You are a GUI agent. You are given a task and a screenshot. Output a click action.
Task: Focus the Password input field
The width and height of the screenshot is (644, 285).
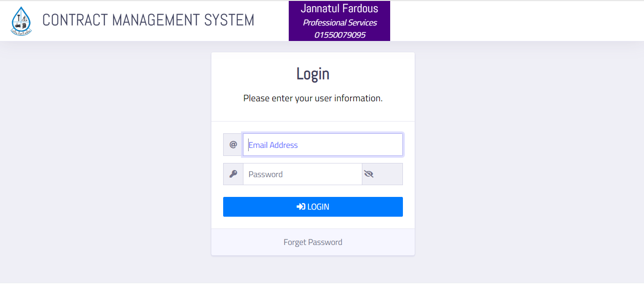click(x=302, y=174)
